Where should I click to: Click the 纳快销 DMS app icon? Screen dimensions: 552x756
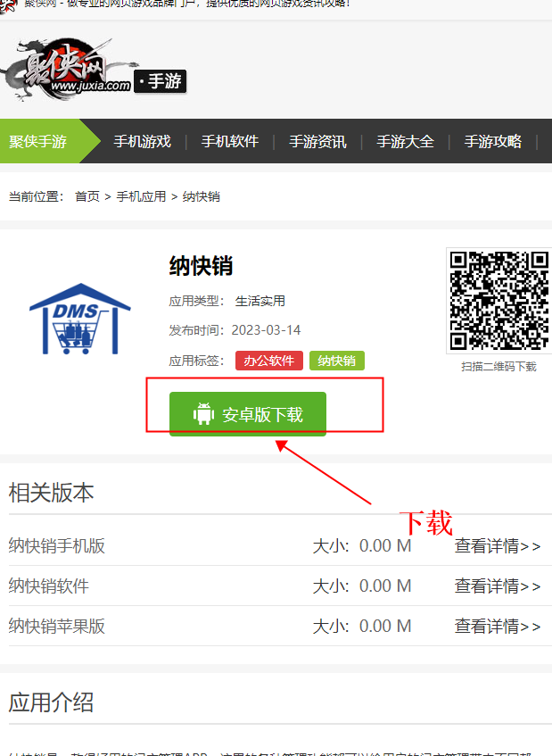tap(80, 320)
